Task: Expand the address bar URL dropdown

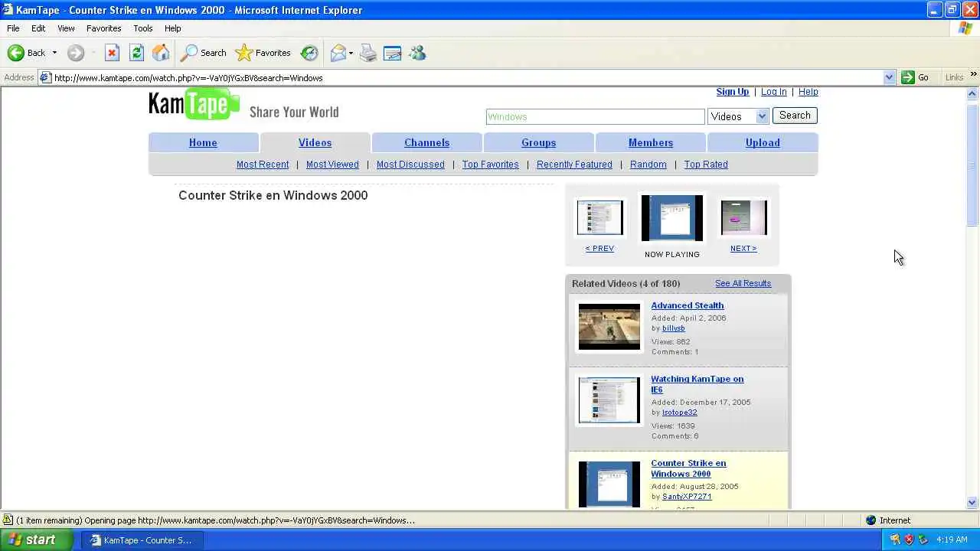Action: click(889, 77)
